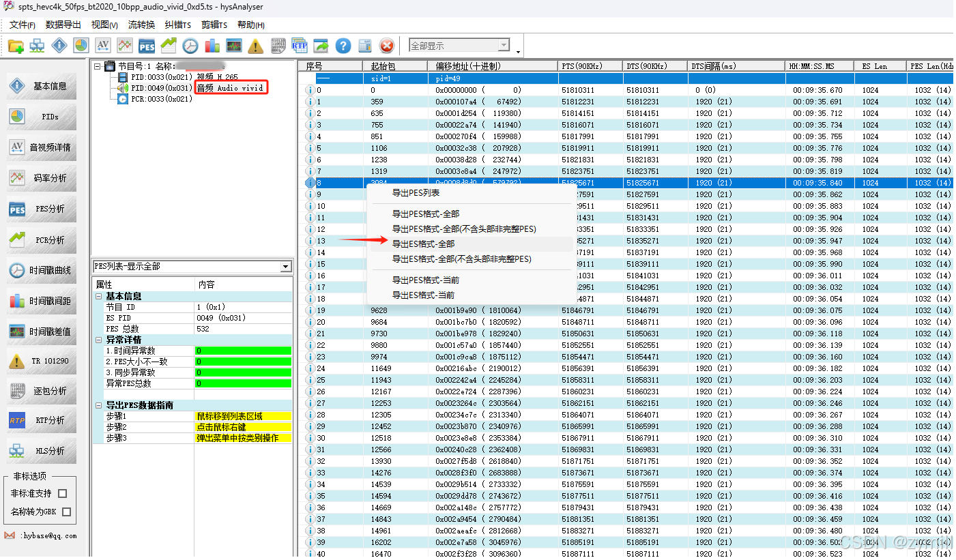Collapse the 导出PES数据指南 property group

(99, 406)
